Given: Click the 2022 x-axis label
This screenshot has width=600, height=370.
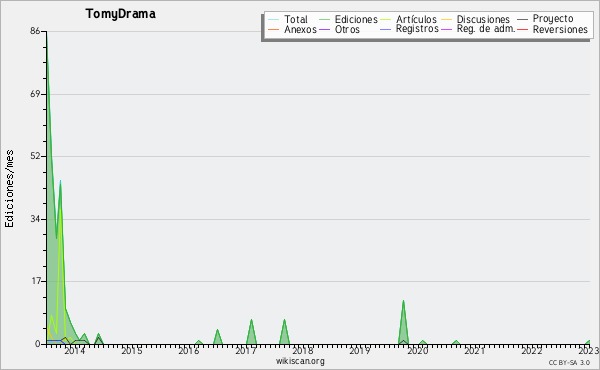Looking at the screenshot, I should pos(532,351).
